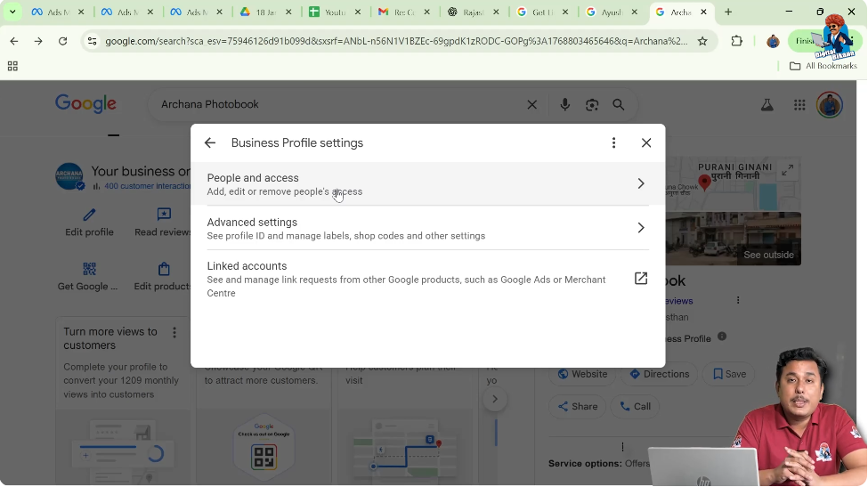The width and height of the screenshot is (868, 487).
Task: Click the search magnifier button
Action: [619, 104]
